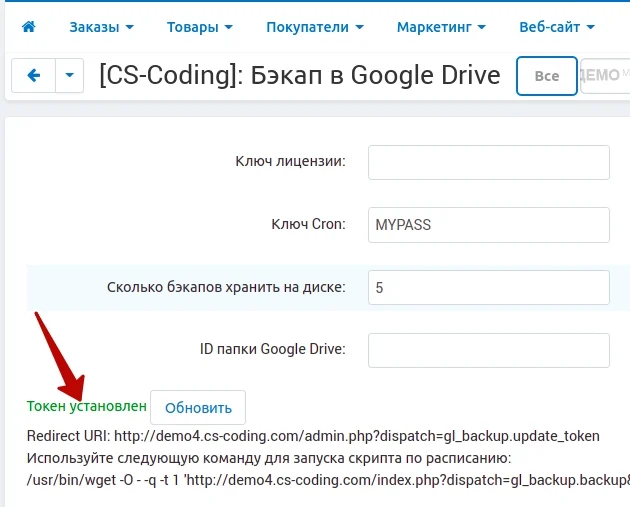Screen dimensions: 630x507
Task: Click the Обновить token button
Action: tap(198, 408)
